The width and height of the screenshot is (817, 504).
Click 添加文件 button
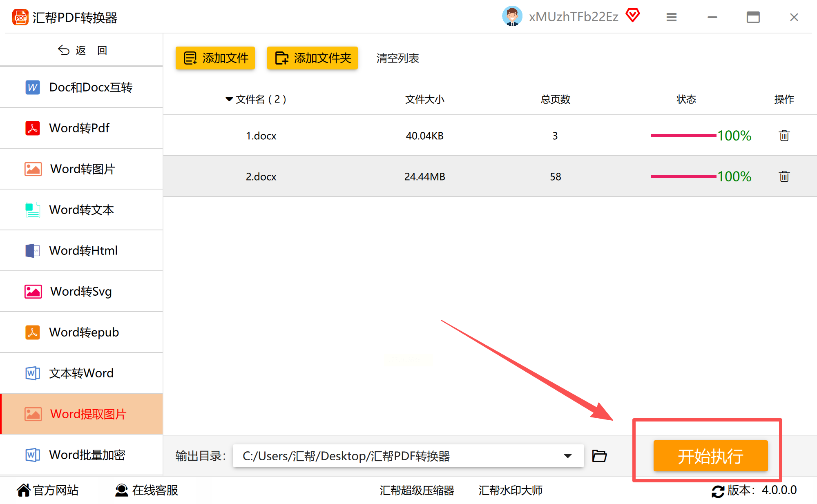[x=215, y=58]
